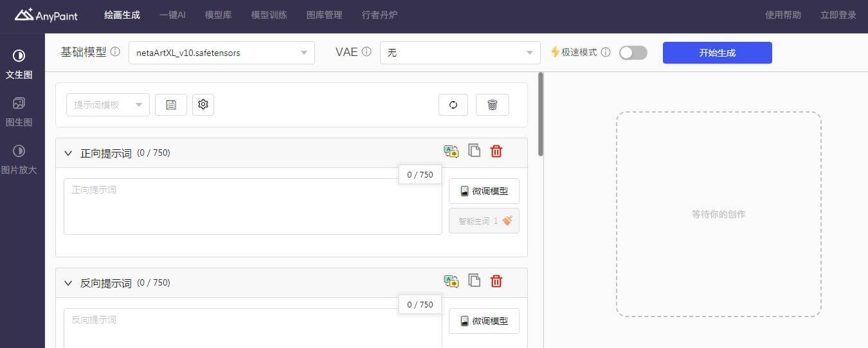Viewport: 868px width, 348px height.
Task: Collapse the 正向提示词 section
Action: (68, 153)
